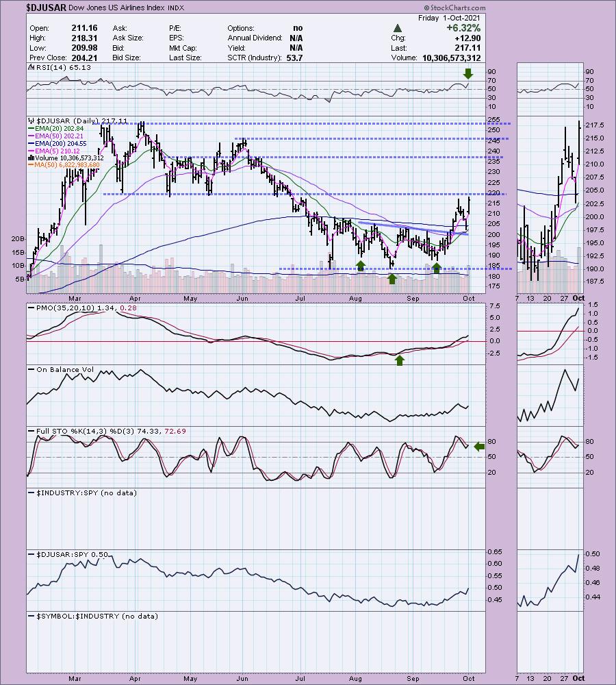Click the Prev Close value 204.21

84,58
